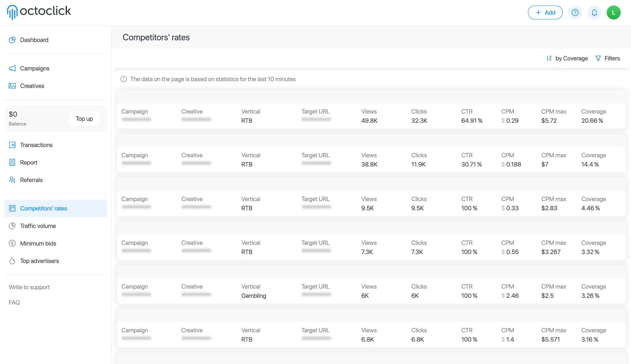
Task: Click the 49.8K views value
Action: 369,121
